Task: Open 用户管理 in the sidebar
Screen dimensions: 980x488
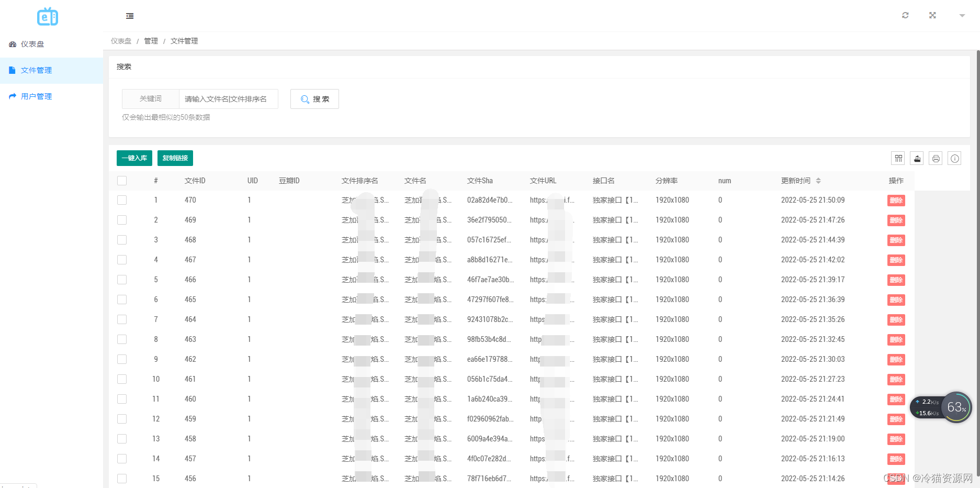Action: pos(51,96)
